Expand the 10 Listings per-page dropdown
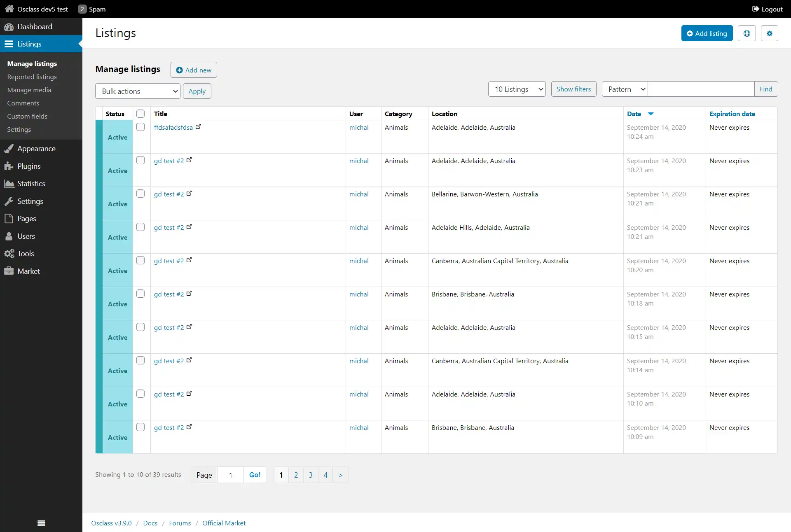The height and width of the screenshot is (532, 791). 517,89
